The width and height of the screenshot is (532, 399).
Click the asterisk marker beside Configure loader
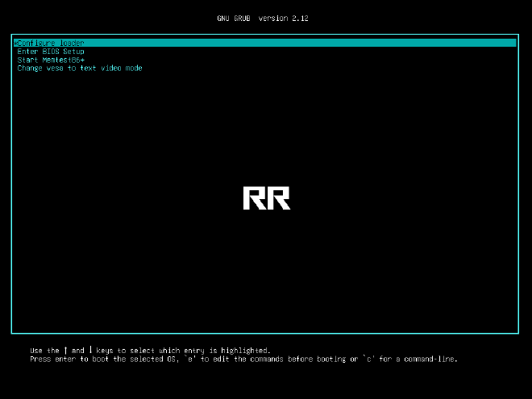point(15,43)
